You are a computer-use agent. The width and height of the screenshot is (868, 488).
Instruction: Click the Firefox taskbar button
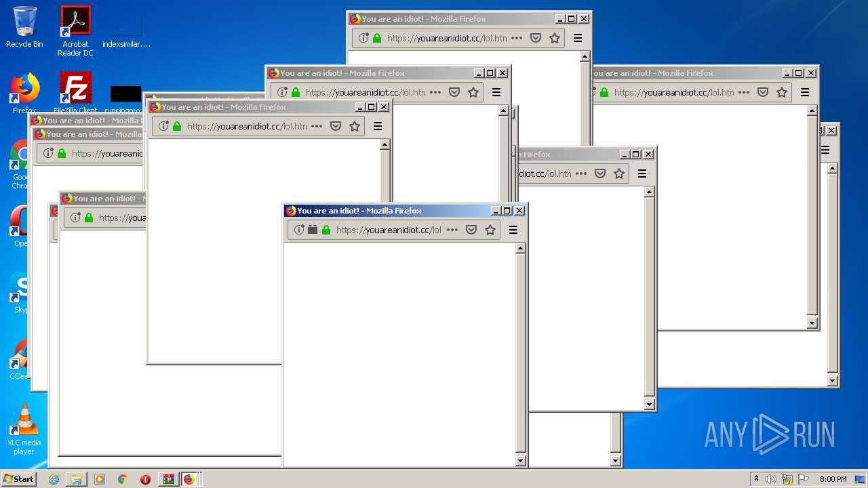point(189,479)
